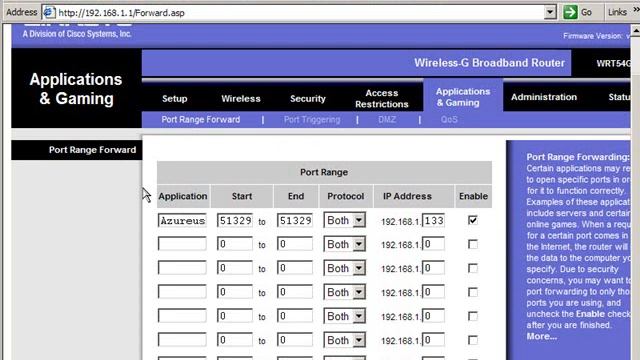Check the Enable box in third row

pyautogui.click(x=473, y=268)
